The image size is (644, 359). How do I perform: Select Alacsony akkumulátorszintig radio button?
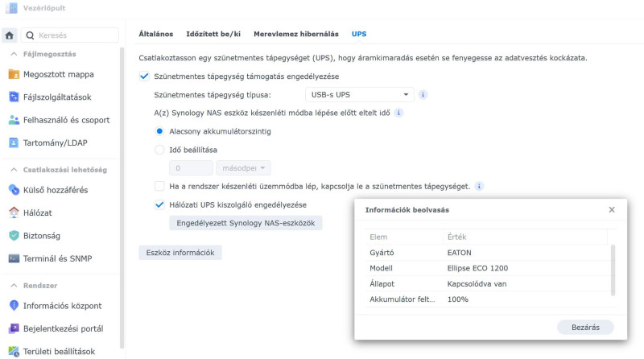coord(159,131)
